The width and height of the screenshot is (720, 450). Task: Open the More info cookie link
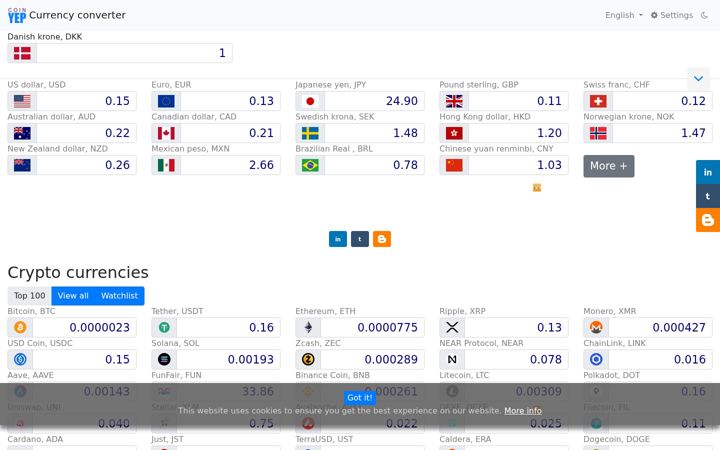[x=523, y=411]
